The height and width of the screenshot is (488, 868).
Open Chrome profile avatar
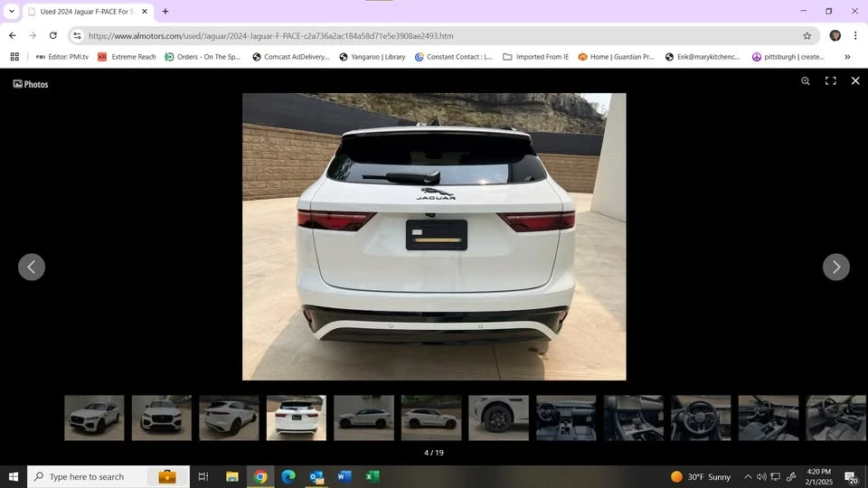(x=835, y=36)
